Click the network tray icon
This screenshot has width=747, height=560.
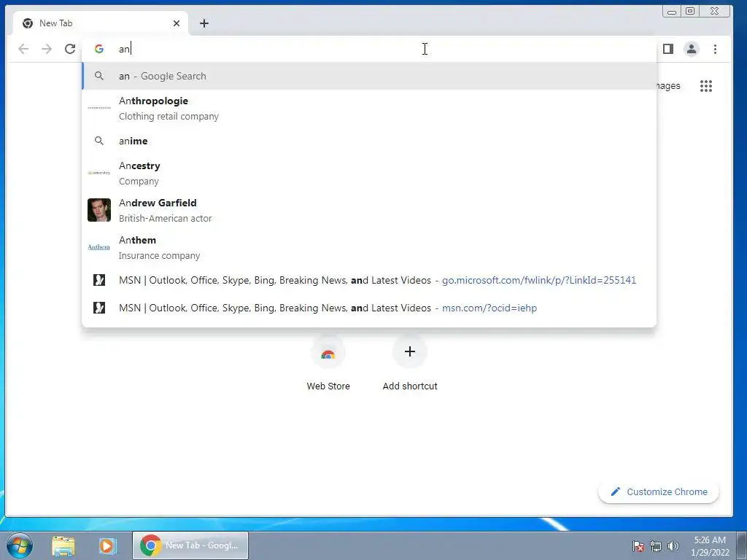pyautogui.click(x=656, y=547)
